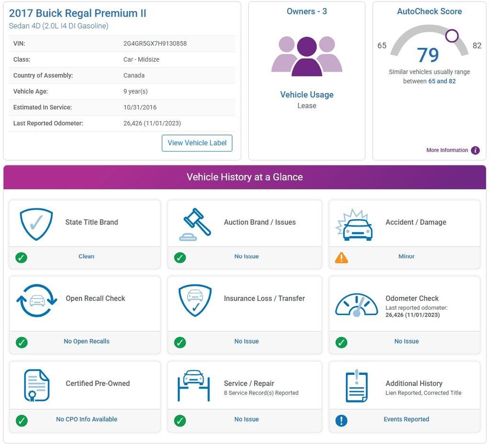The width and height of the screenshot is (490, 448).
Task: Open the No Open Recalls link
Action: pos(87,341)
